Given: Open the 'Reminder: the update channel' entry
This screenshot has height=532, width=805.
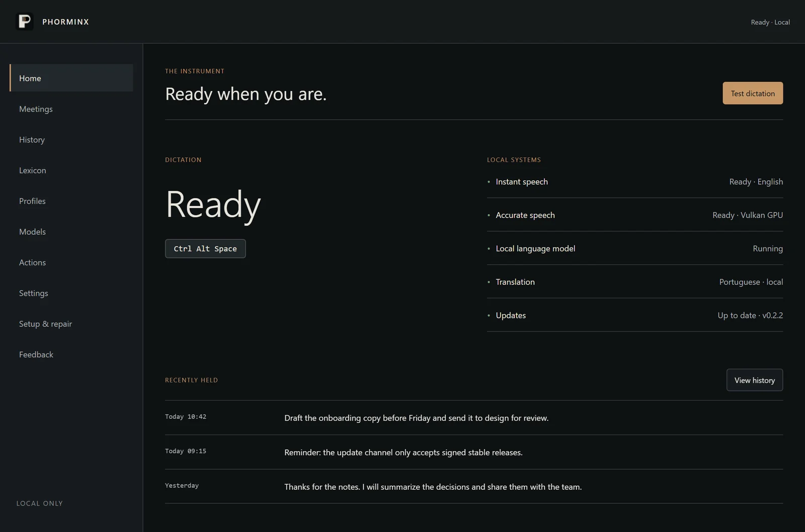Looking at the screenshot, I should (474, 452).
